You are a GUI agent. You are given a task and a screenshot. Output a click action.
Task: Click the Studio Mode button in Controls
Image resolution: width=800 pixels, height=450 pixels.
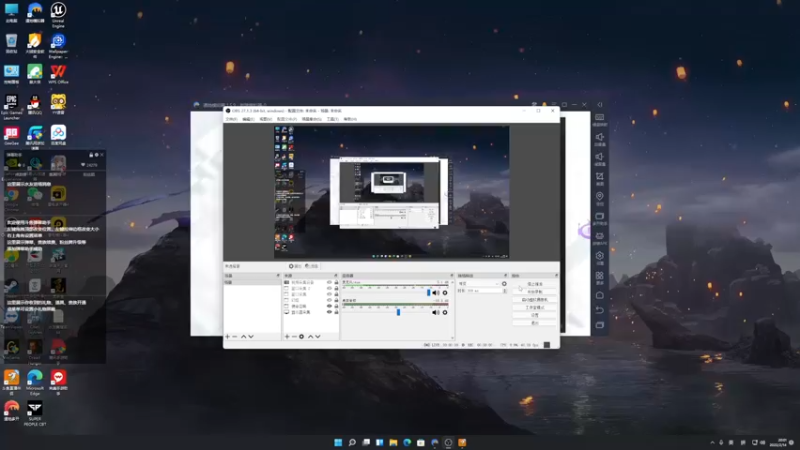535,308
